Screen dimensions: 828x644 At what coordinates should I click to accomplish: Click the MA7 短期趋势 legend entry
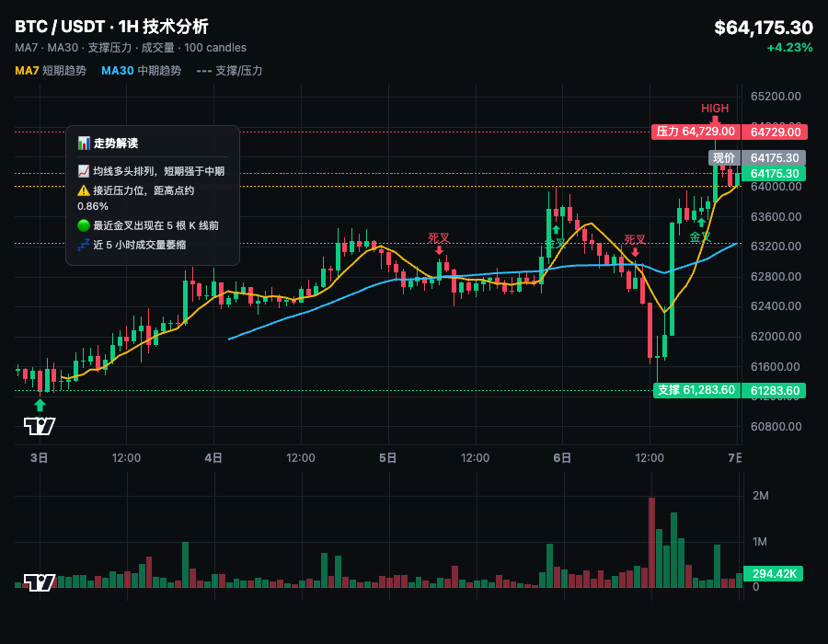point(51,71)
